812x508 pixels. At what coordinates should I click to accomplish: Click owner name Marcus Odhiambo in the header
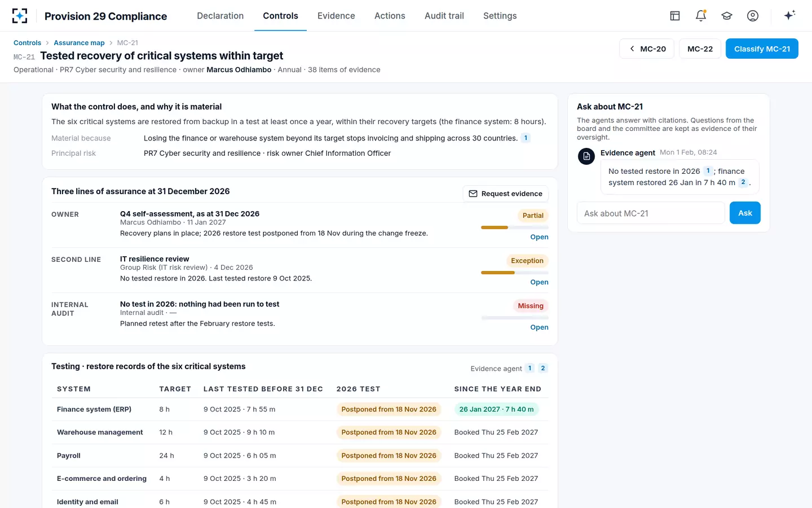pyautogui.click(x=239, y=70)
